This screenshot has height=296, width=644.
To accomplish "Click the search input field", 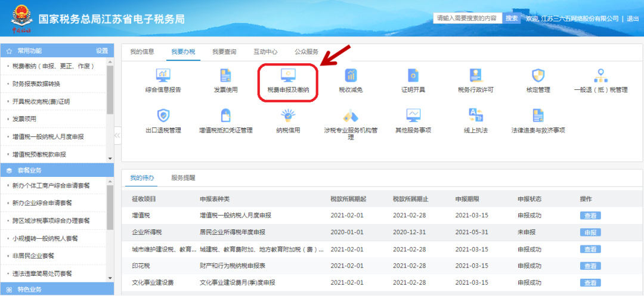I will (x=468, y=18).
